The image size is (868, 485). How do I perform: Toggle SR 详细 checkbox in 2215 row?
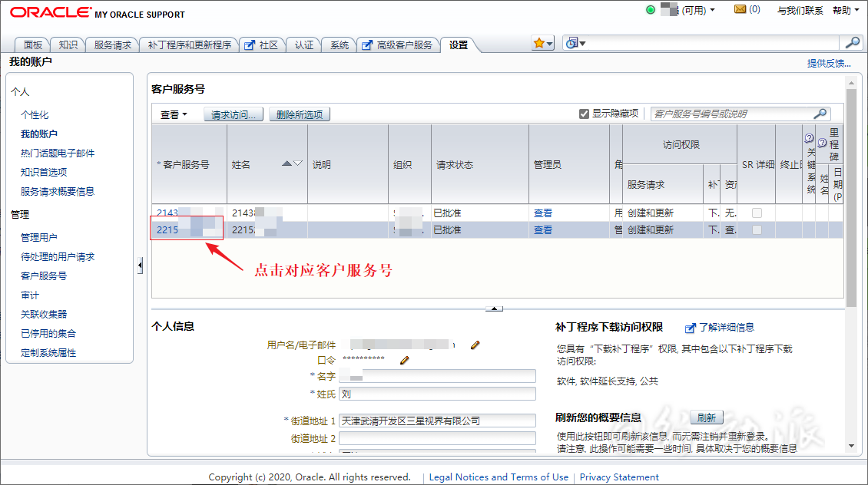[757, 229]
